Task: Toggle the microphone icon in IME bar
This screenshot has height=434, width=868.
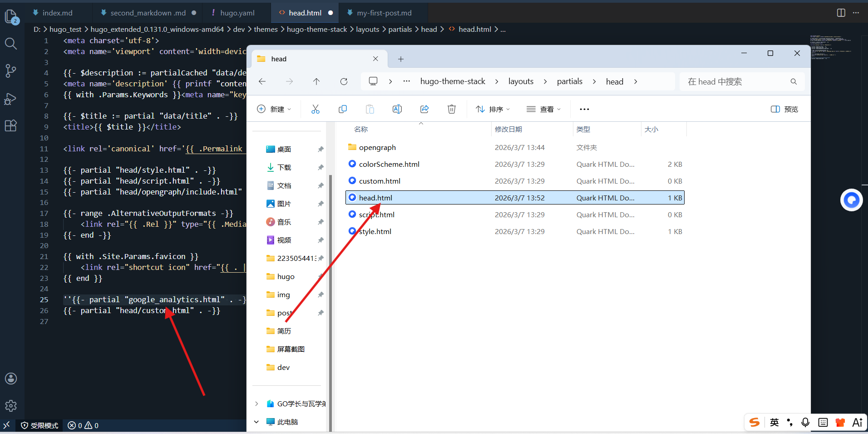Action: [805, 422]
